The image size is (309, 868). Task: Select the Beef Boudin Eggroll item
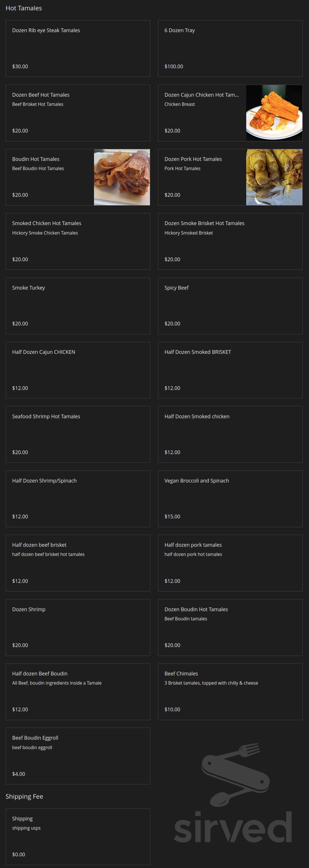pyautogui.click(x=78, y=756)
